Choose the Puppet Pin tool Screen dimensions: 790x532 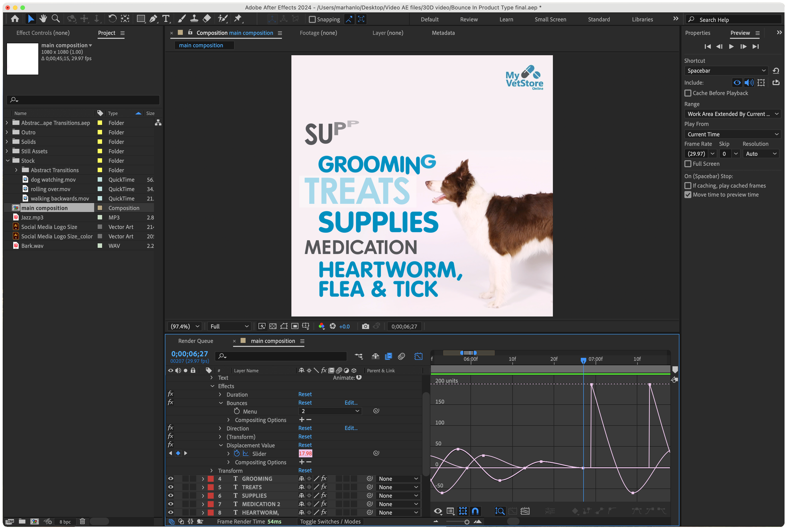point(238,19)
